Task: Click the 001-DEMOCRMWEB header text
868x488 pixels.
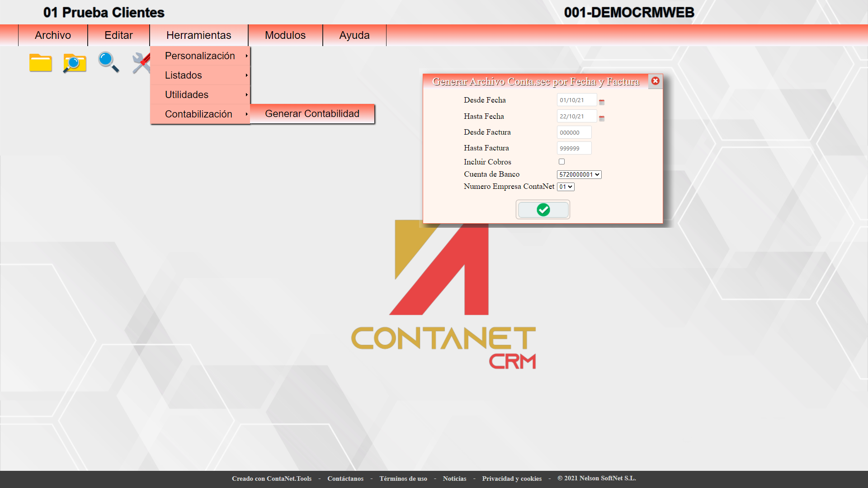Action: pos(629,13)
